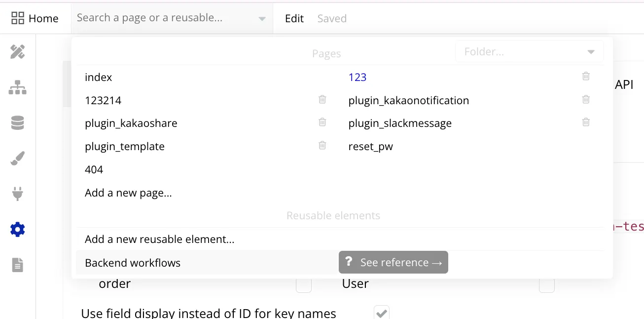Open the Design tab in sidebar
This screenshot has width=644, height=319.
point(18,52)
